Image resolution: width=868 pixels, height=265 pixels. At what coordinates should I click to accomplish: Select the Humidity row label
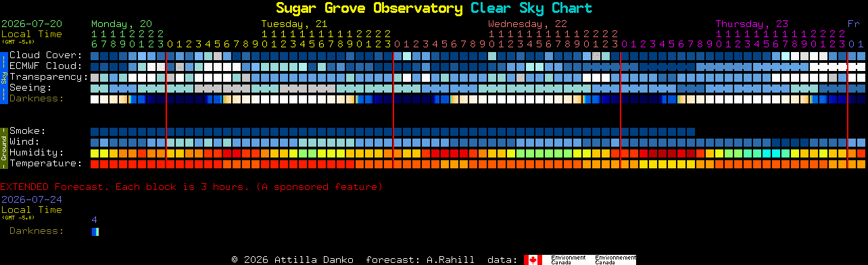click(x=37, y=152)
